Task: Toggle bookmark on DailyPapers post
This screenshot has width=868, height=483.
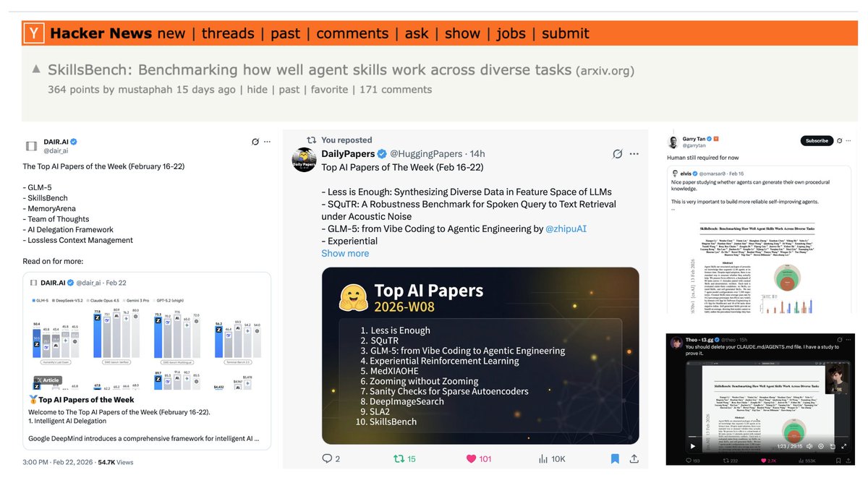Action: [615, 458]
